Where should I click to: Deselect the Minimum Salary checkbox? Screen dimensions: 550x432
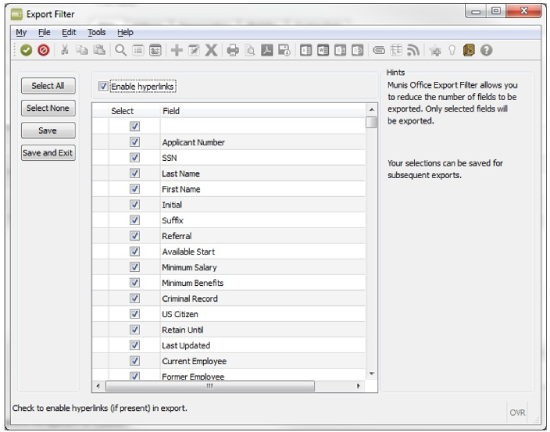135,267
